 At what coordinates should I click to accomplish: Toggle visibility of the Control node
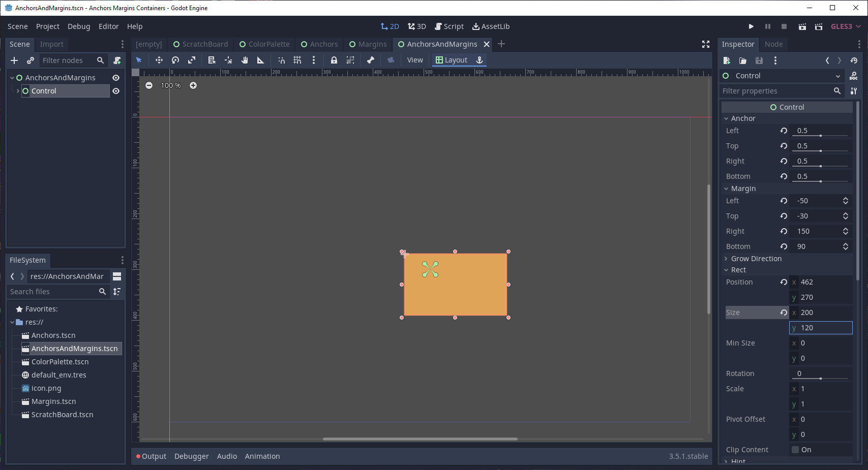point(116,91)
